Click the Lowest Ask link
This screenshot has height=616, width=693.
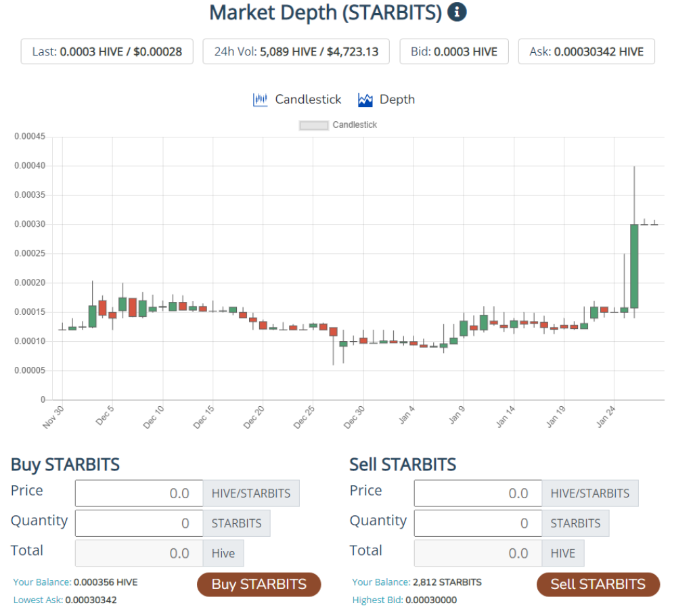pyautogui.click(x=38, y=600)
